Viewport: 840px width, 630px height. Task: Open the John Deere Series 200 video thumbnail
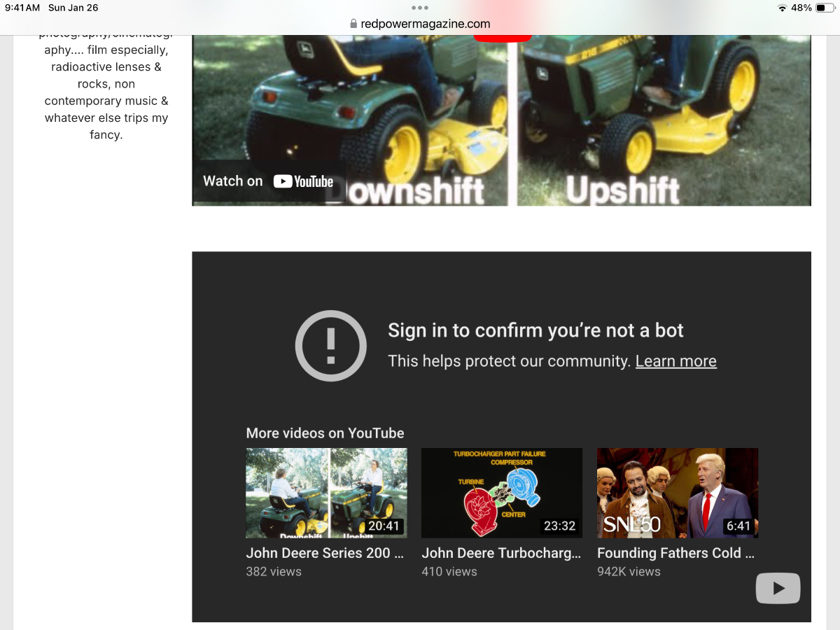coord(326,493)
